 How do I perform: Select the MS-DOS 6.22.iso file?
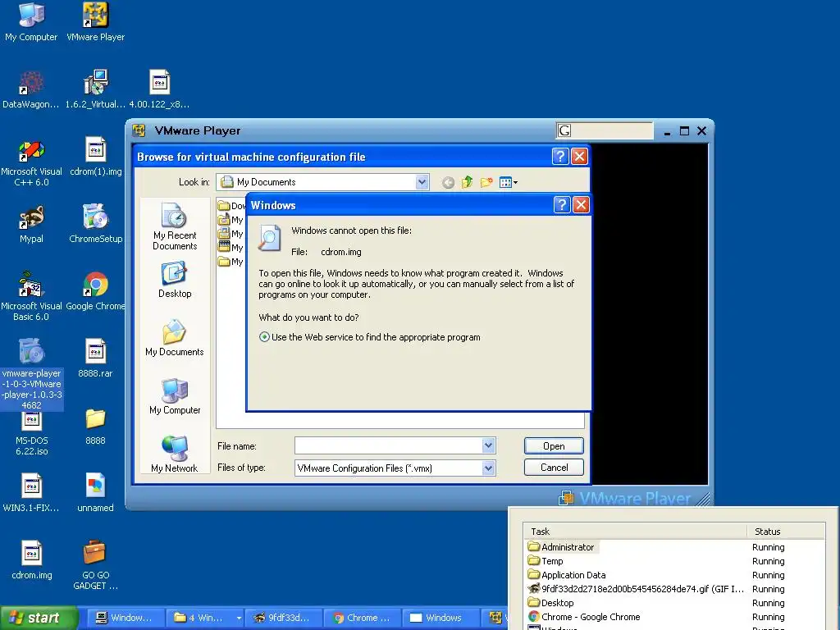pos(31,435)
